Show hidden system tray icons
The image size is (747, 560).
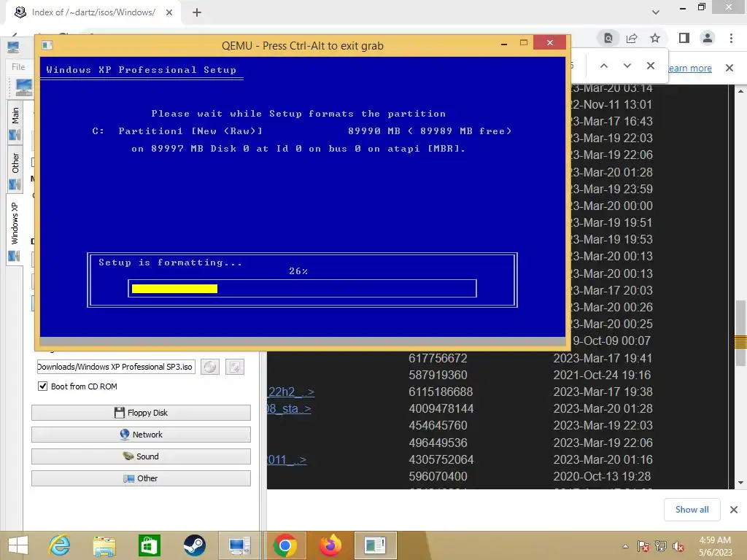tap(625, 546)
